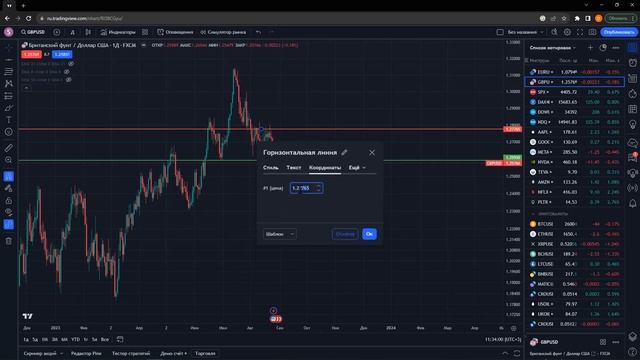Open the stock screener dropdown
Screen dimensions: 640x360
43,353
